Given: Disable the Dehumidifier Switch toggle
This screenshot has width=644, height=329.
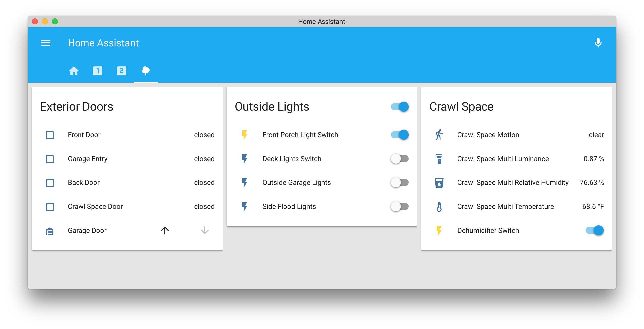Looking at the screenshot, I should coord(594,230).
